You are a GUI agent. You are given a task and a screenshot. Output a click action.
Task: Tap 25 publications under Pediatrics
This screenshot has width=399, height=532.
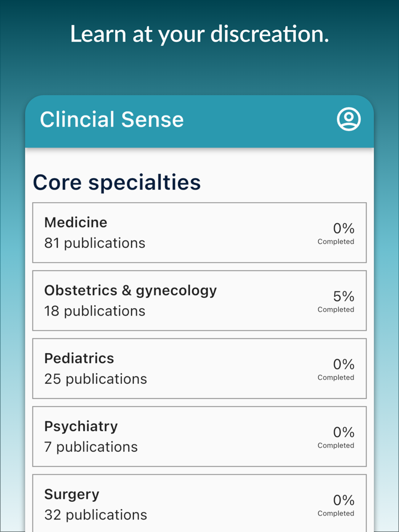tap(95, 379)
